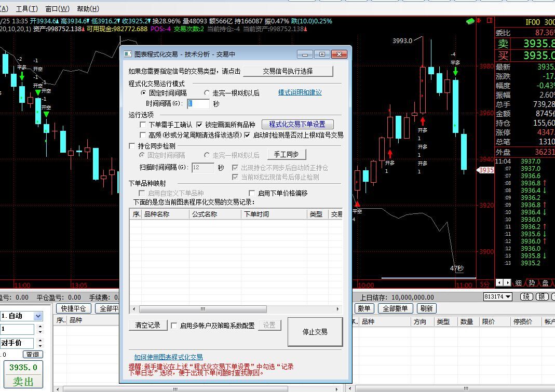
Task: Enable 下单需手工确认 checkbox
Action: pyautogui.click(x=143, y=125)
